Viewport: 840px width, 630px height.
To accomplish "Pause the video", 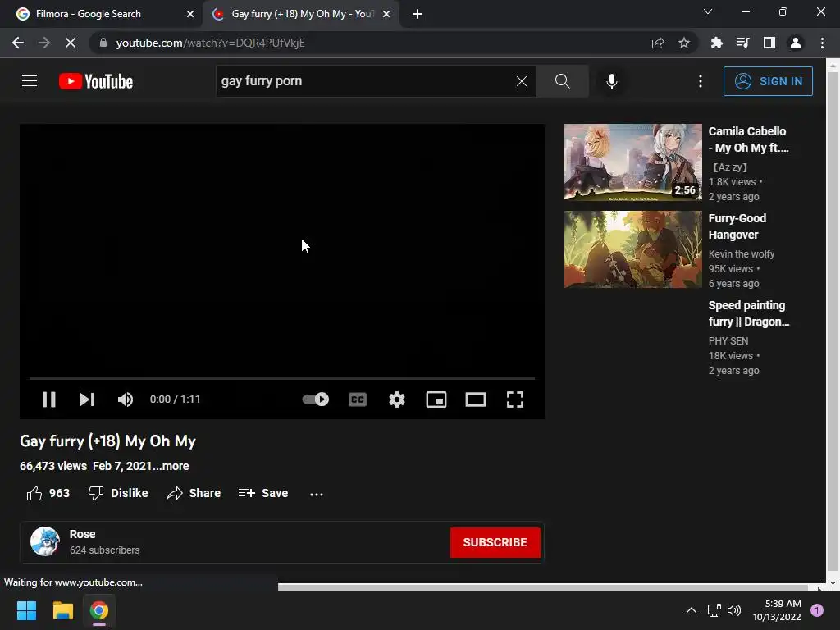I will 48,399.
